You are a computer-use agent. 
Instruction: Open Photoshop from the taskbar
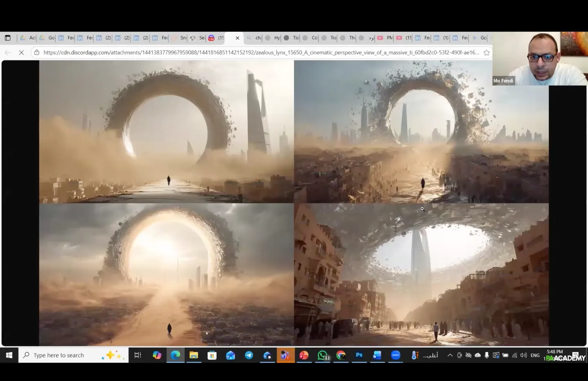[x=359, y=355]
